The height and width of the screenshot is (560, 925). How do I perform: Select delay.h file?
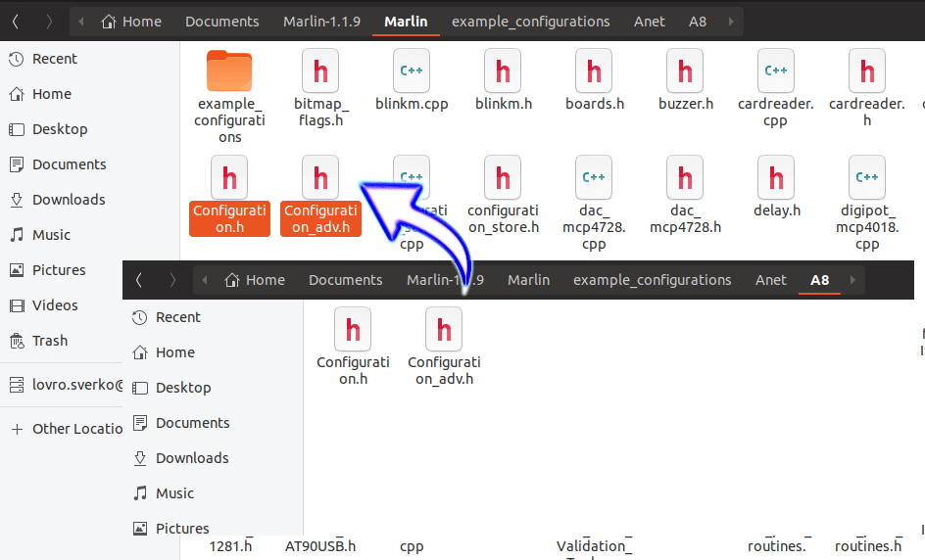pos(776,186)
